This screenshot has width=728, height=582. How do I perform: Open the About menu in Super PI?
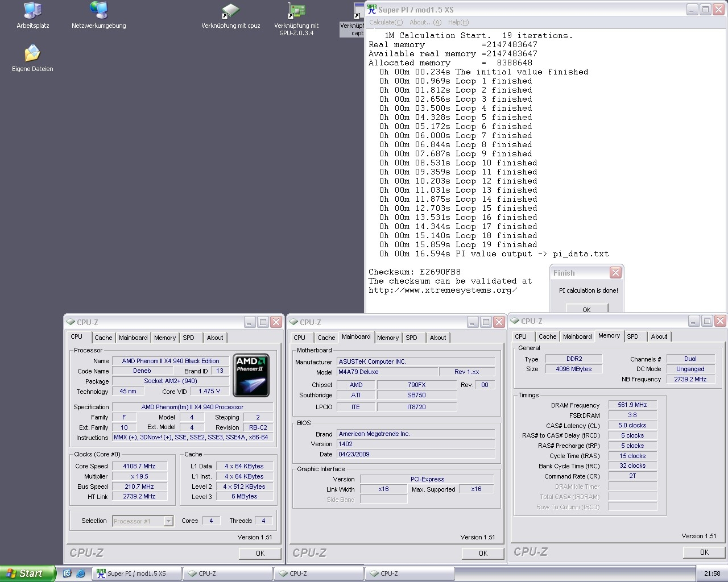(425, 22)
